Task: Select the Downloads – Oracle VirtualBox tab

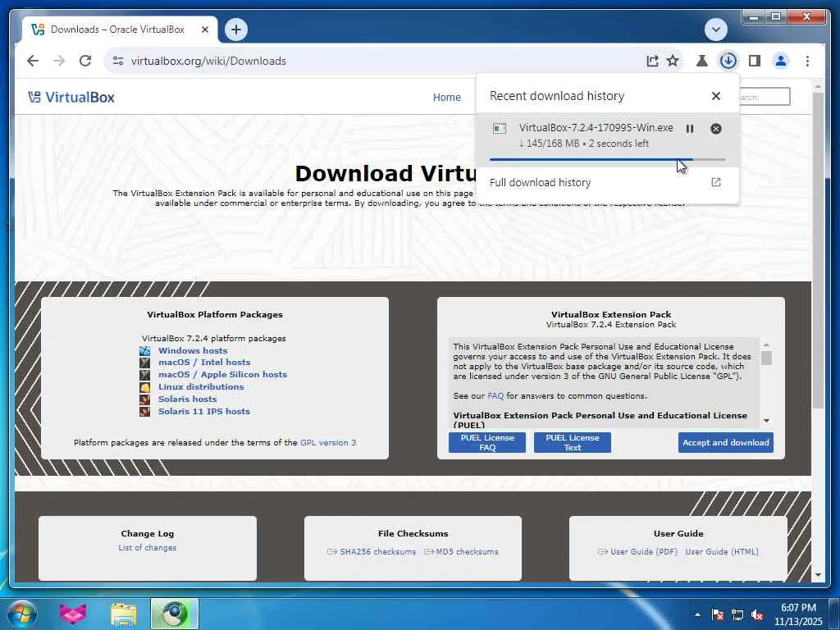Action: (120, 30)
